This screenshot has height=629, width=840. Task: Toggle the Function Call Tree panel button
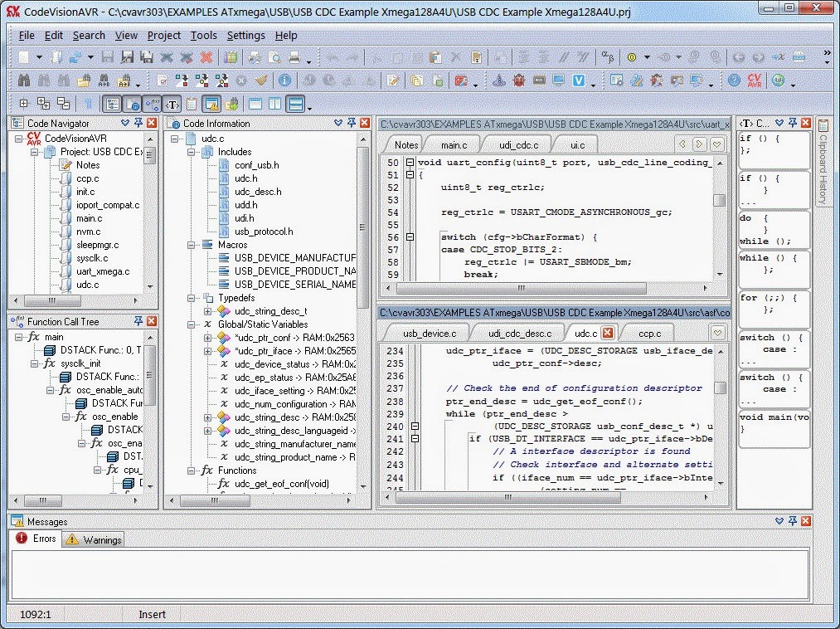pyautogui.click(x=152, y=104)
